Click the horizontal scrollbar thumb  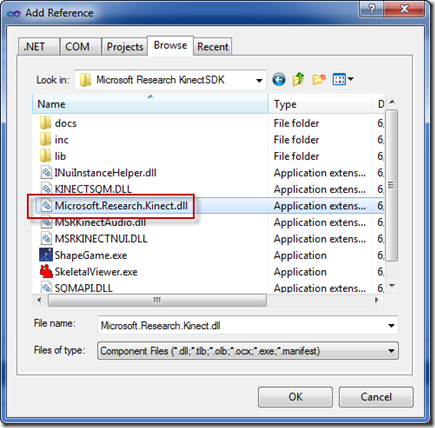tap(157, 300)
